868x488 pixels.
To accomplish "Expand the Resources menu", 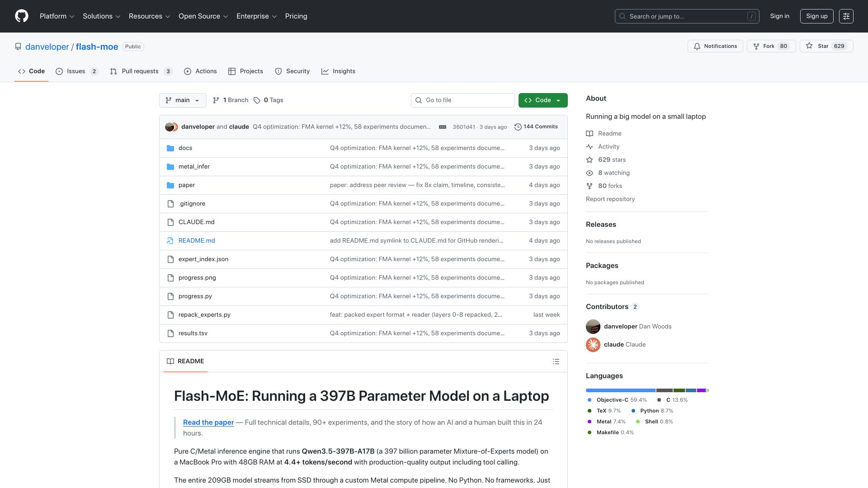I will tap(150, 16).
